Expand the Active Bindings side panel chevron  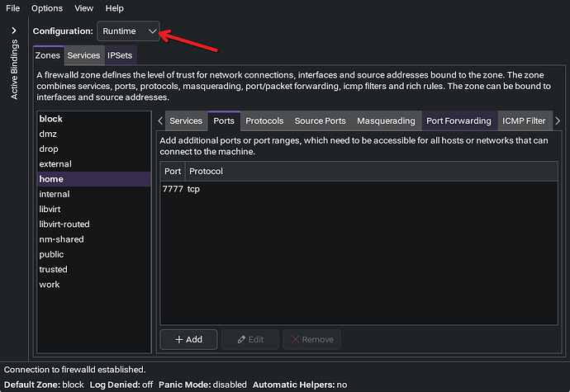(13, 31)
